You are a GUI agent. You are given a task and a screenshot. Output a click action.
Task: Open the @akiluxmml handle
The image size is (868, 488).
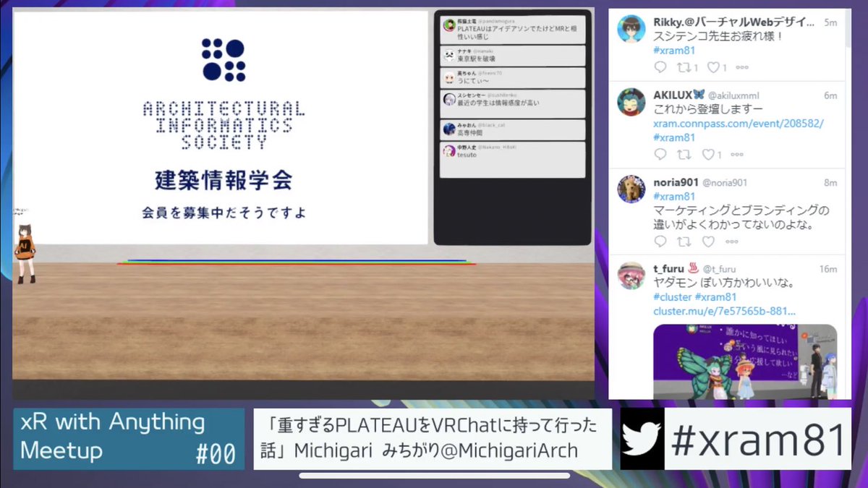coord(733,95)
